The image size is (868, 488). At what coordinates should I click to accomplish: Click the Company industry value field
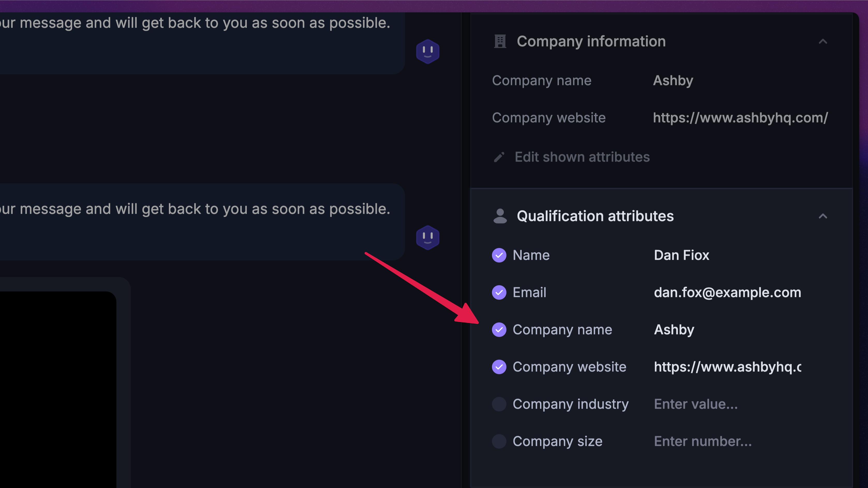(696, 404)
